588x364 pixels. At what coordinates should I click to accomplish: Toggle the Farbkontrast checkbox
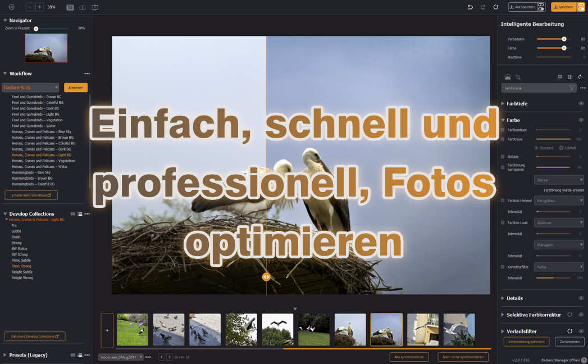[502, 130]
